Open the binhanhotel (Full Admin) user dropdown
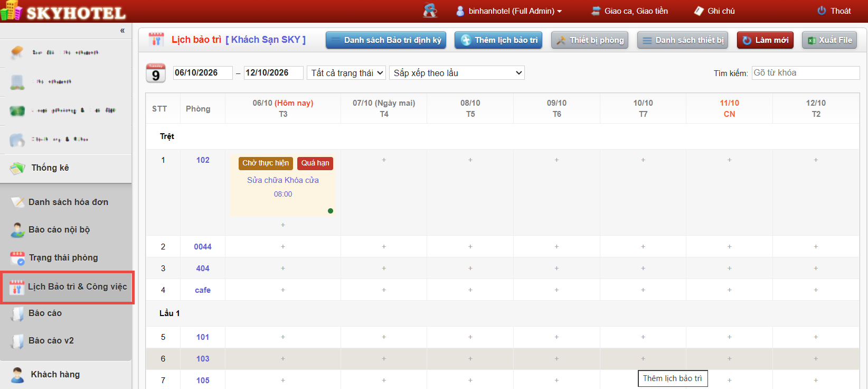This screenshot has height=389, width=868. point(509,11)
